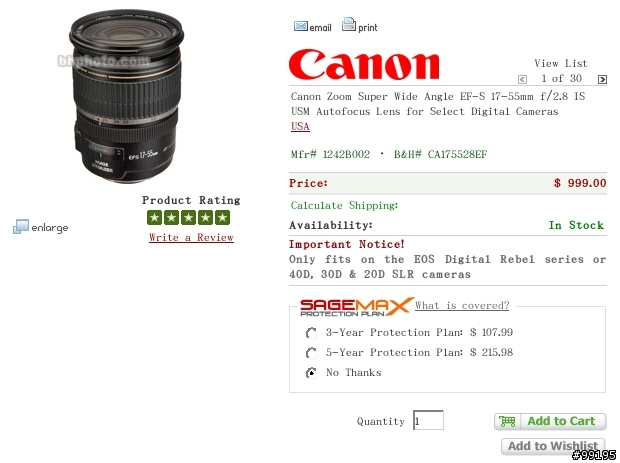Screen dimensions: 620x463
Task: Click the Add to Cart button
Action: coord(550,421)
